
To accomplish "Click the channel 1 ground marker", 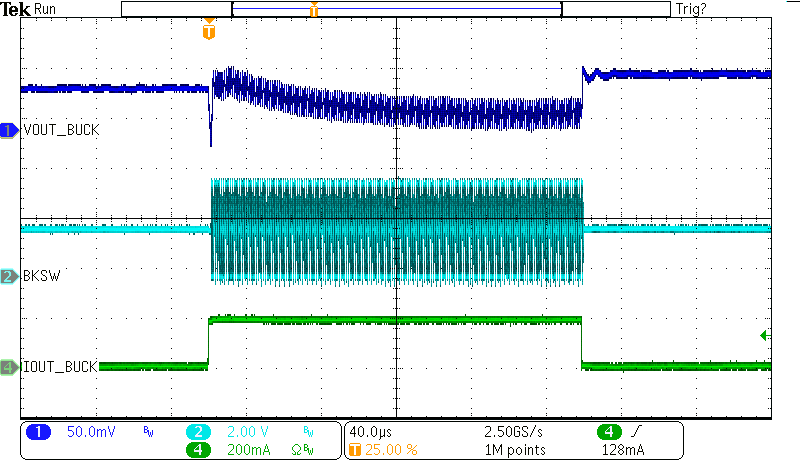I will (x=10, y=130).
